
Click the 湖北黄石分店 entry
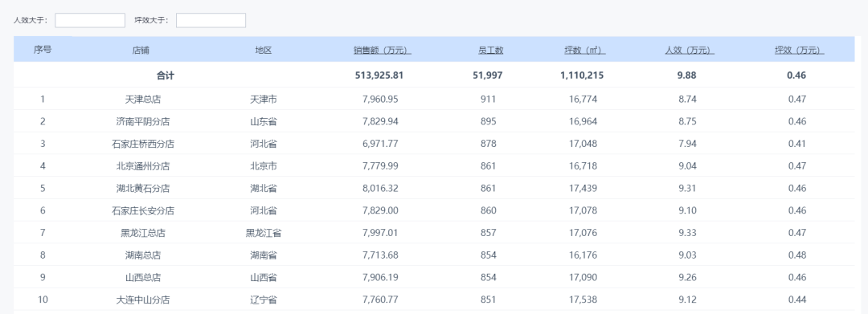point(143,188)
